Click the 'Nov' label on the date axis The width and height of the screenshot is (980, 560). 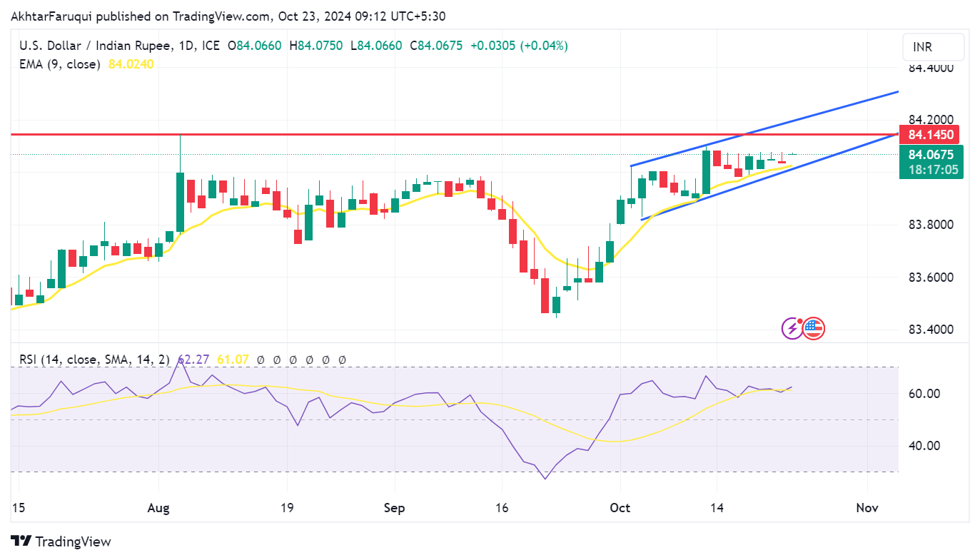[x=867, y=508]
